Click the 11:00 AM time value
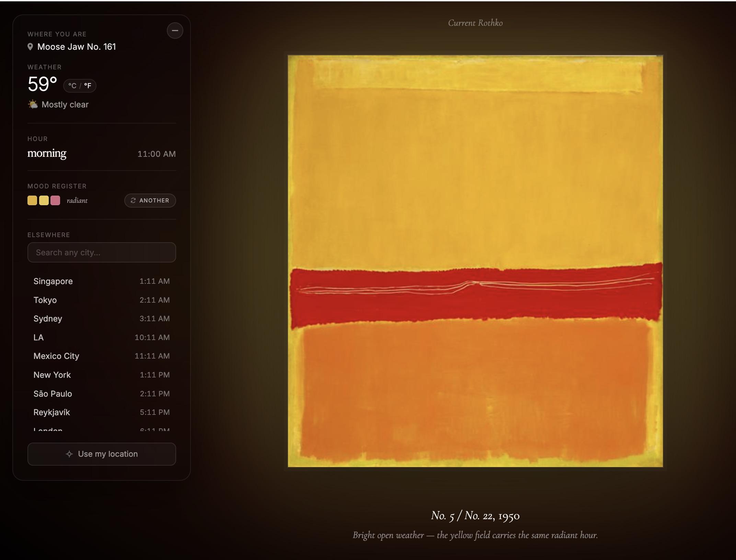Screen dimensions: 736x560 click(x=157, y=154)
